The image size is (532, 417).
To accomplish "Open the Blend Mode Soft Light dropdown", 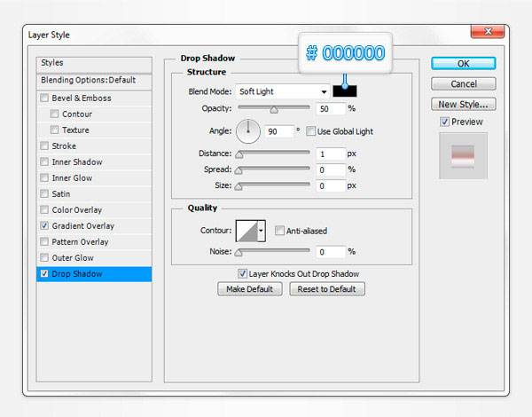I will [282, 91].
